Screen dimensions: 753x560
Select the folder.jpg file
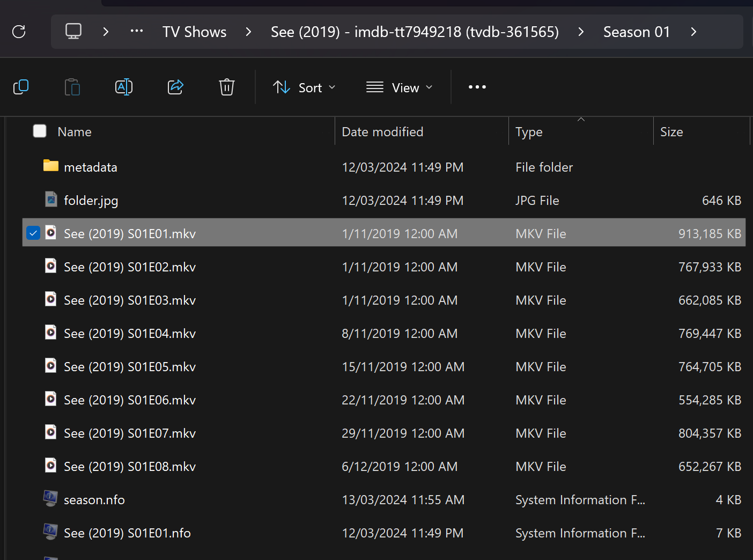point(91,201)
